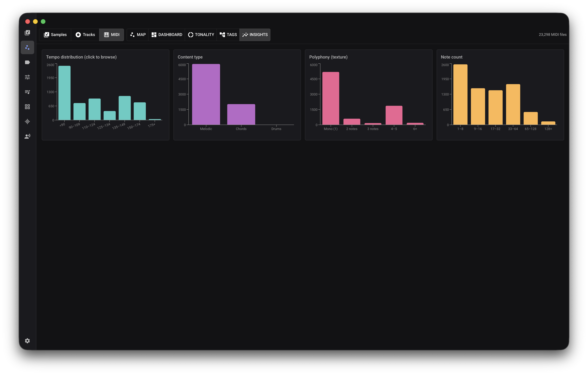Open the tune sliders icon in the sidebar
The image size is (588, 375).
tap(27, 77)
